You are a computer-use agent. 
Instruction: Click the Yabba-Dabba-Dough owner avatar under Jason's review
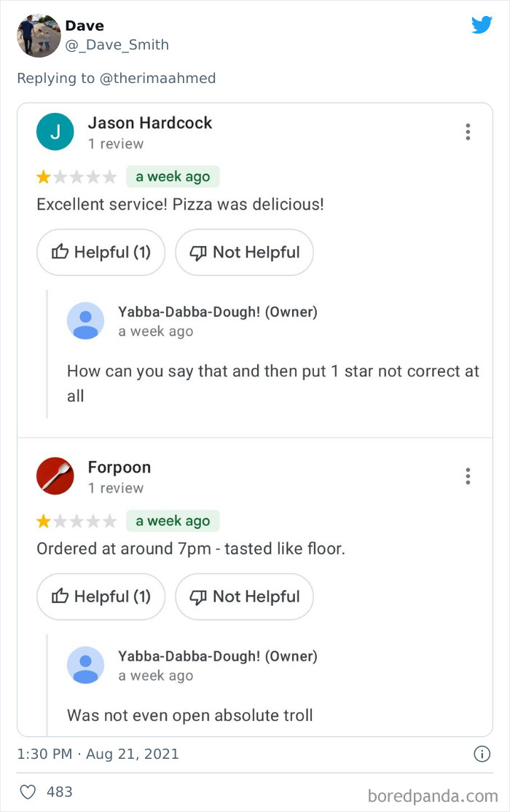pyautogui.click(x=85, y=320)
